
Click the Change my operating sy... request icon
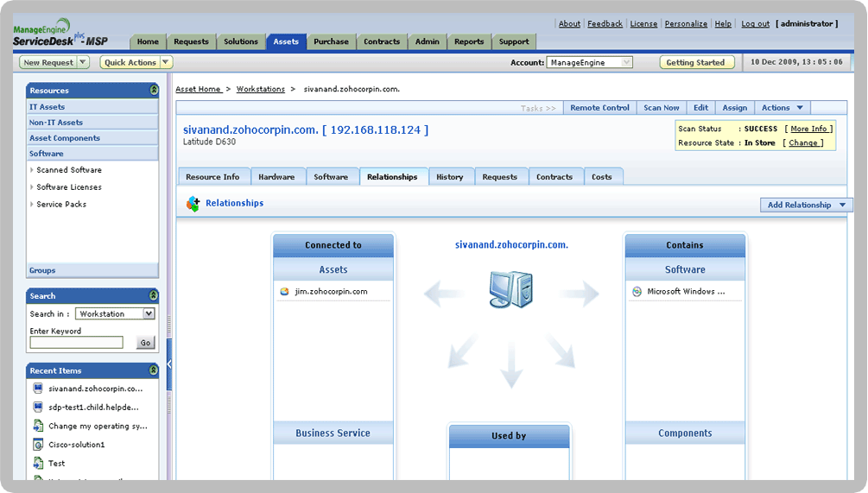[x=38, y=426]
